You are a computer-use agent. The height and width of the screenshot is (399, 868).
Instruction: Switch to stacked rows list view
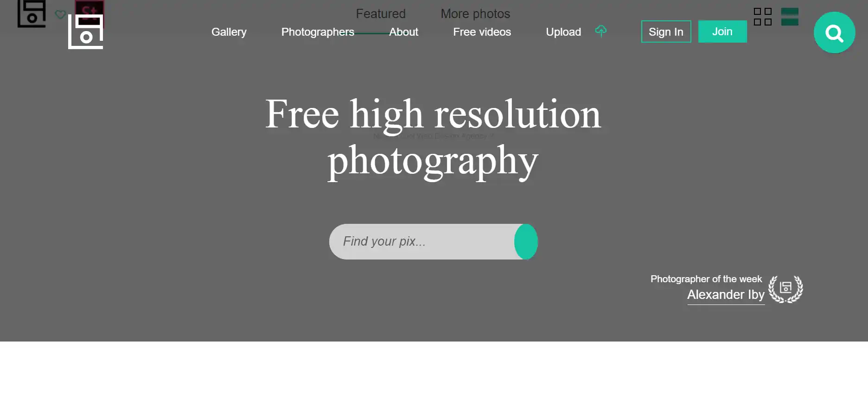790,17
